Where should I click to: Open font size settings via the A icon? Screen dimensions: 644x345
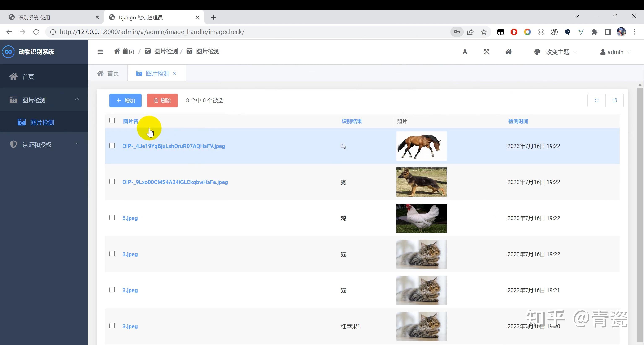465,52
